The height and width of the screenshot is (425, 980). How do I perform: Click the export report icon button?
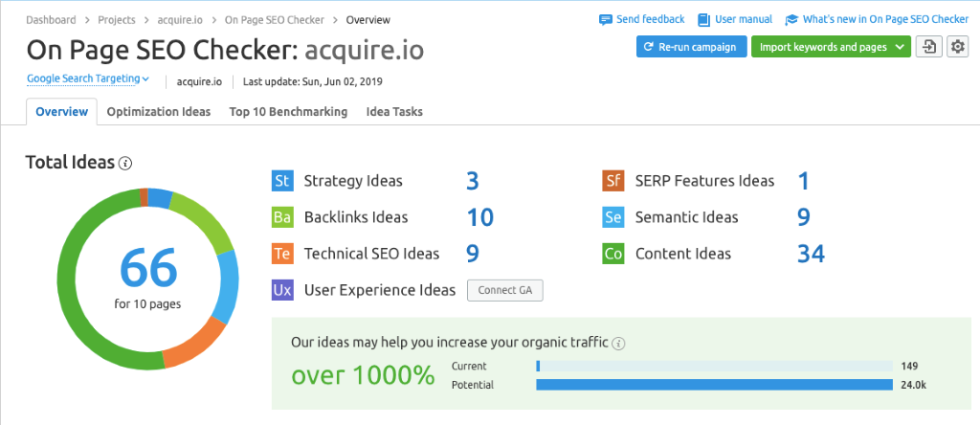(x=929, y=47)
